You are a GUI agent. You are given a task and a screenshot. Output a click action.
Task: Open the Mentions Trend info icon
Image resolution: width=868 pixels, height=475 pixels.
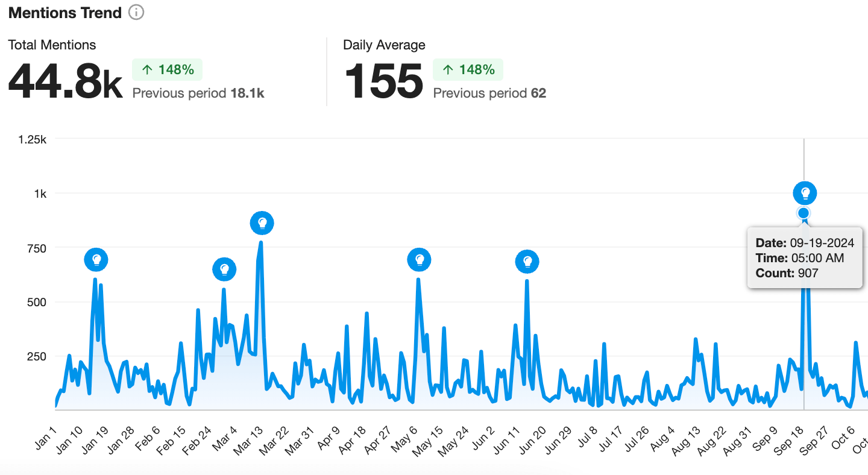137,12
